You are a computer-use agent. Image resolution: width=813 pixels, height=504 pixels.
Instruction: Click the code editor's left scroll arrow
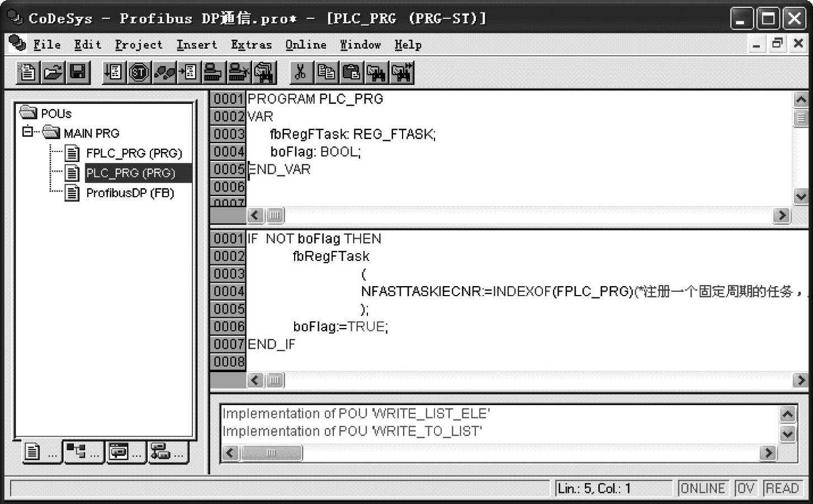coord(256,380)
